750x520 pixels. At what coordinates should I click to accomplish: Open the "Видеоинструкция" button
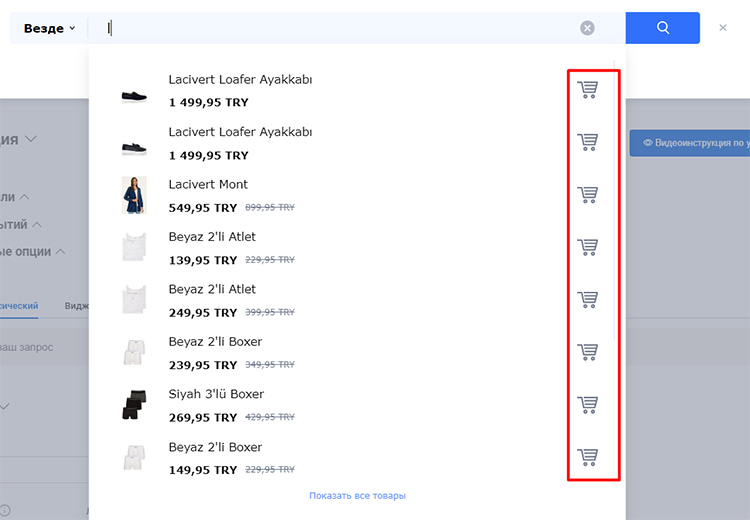(692, 143)
